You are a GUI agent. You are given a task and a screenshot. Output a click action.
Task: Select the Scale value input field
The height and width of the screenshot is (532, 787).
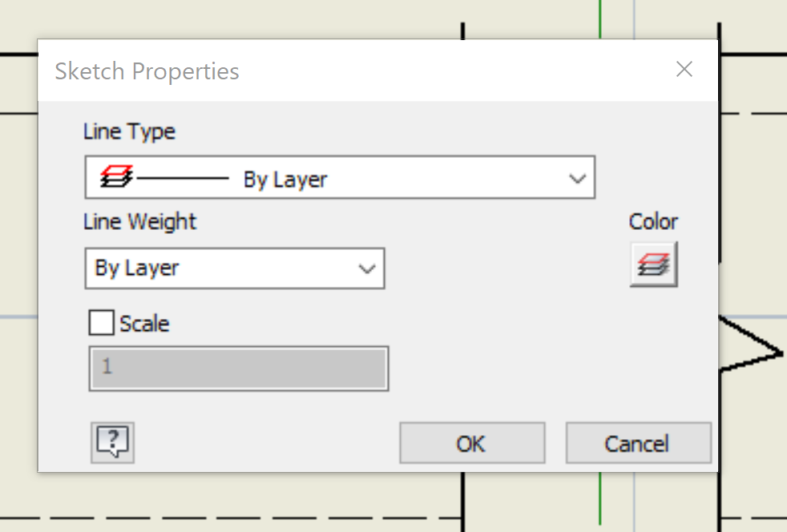pyautogui.click(x=237, y=368)
